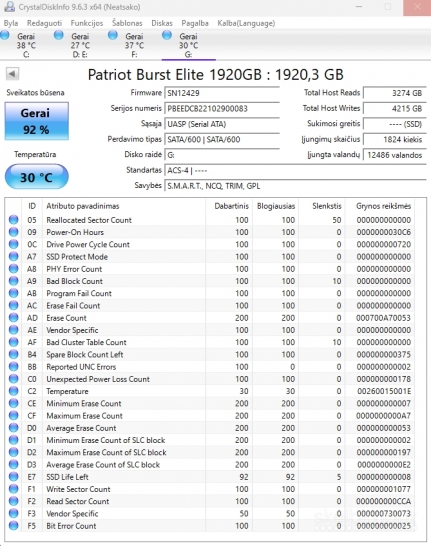
Task: Click status icon for Spare Block Count Left
Action: [x=14, y=354]
